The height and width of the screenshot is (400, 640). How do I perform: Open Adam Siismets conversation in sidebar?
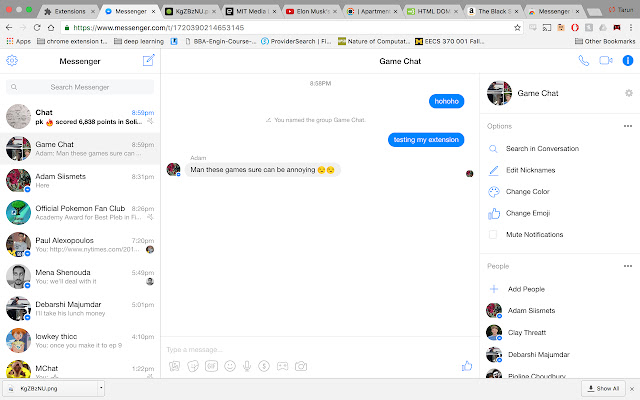point(80,180)
